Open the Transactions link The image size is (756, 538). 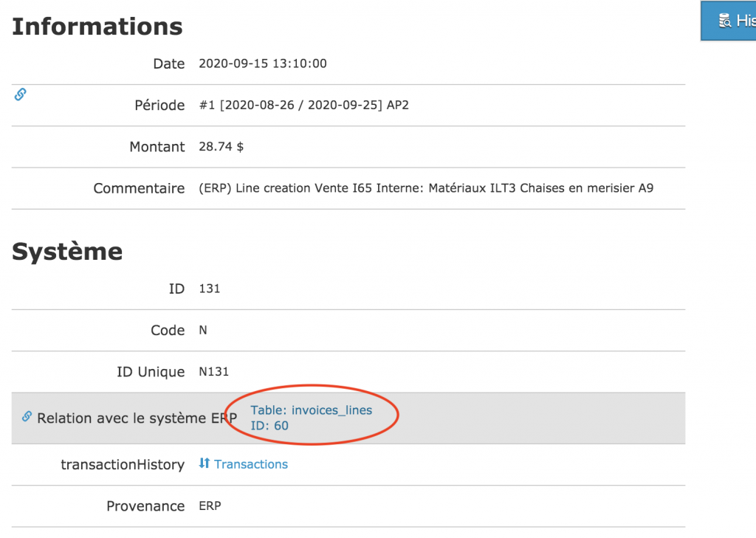click(x=251, y=464)
